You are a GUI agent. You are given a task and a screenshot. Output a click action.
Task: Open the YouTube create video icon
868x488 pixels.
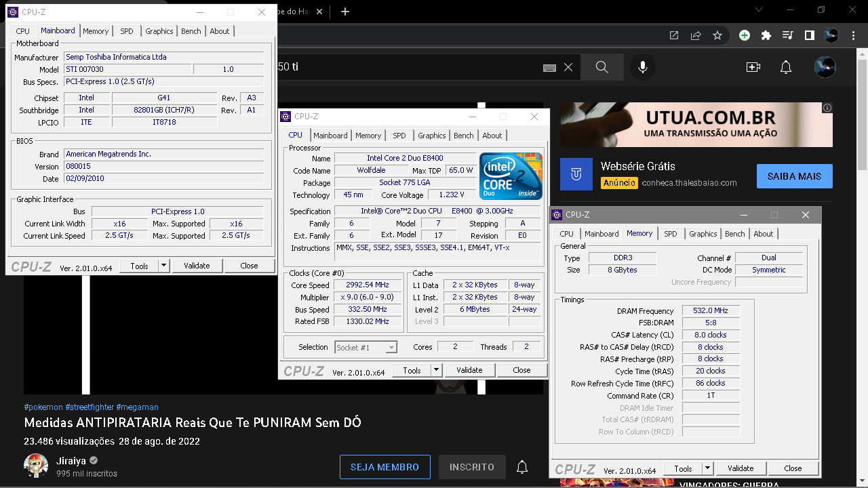(x=753, y=67)
